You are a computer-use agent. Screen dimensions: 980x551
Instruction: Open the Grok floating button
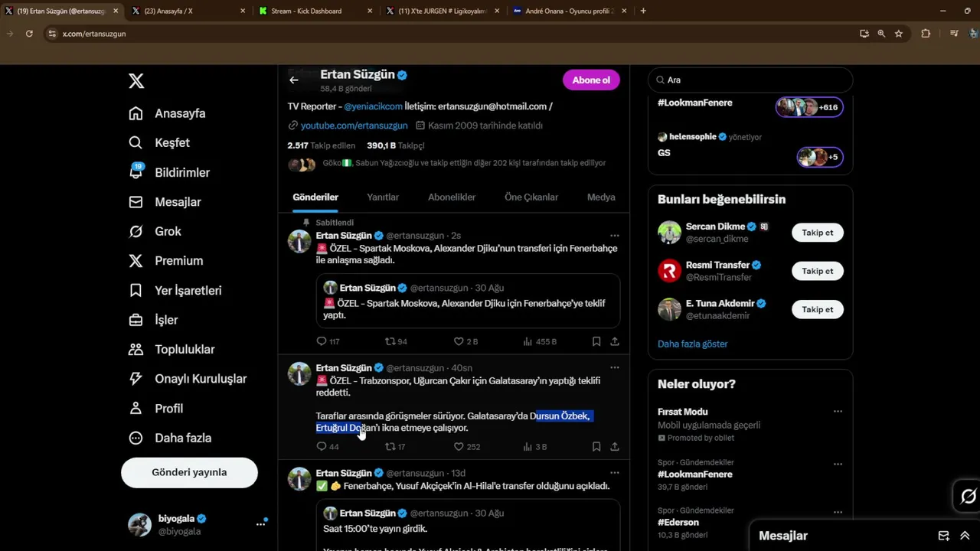[x=968, y=497]
